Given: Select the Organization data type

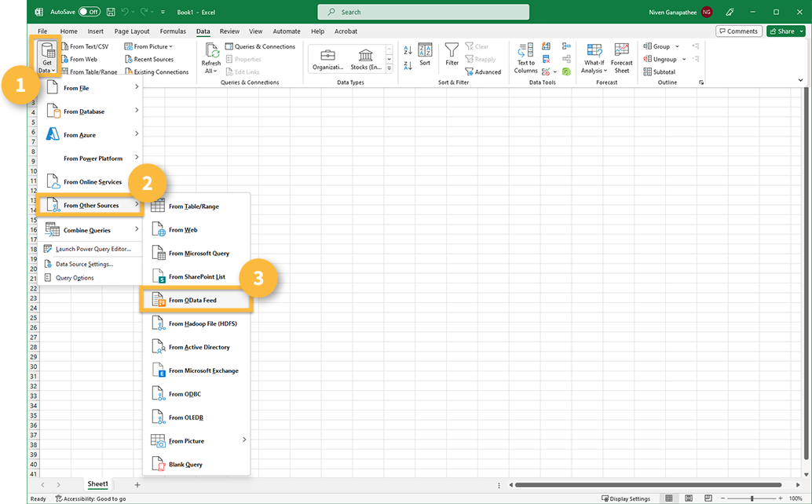Looking at the screenshot, I should (327, 60).
